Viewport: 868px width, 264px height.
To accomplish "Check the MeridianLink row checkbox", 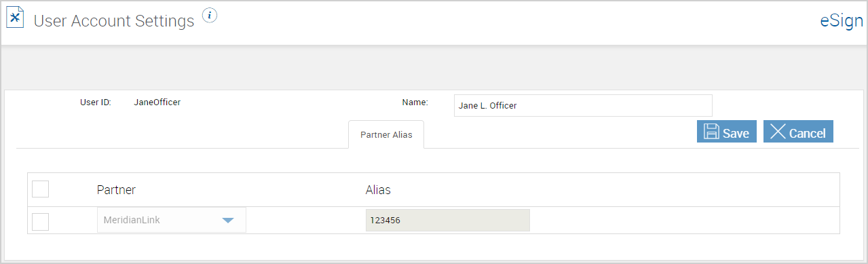I will pos(40,221).
